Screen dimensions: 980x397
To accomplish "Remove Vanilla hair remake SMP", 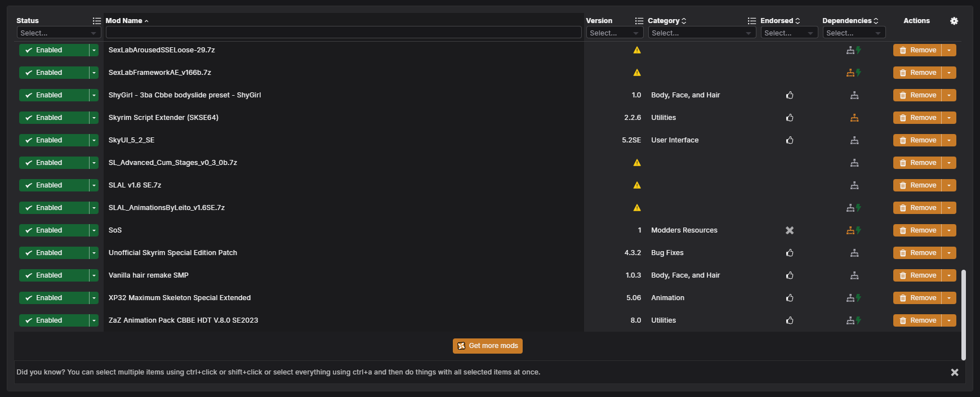I will coord(917,275).
